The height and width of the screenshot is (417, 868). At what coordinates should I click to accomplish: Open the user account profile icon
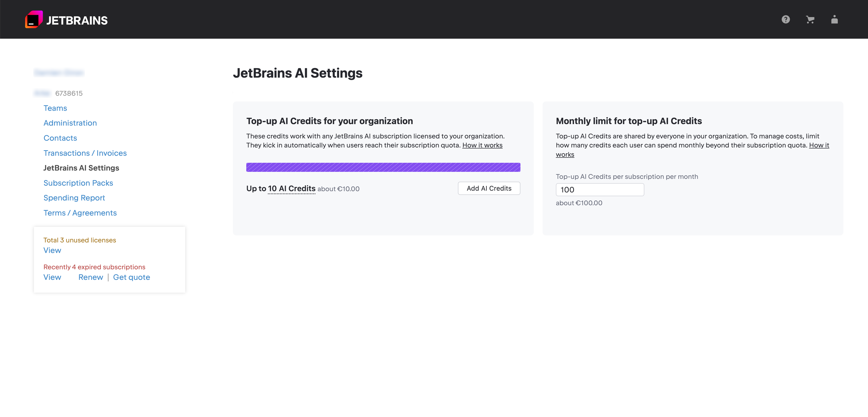(x=834, y=20)
